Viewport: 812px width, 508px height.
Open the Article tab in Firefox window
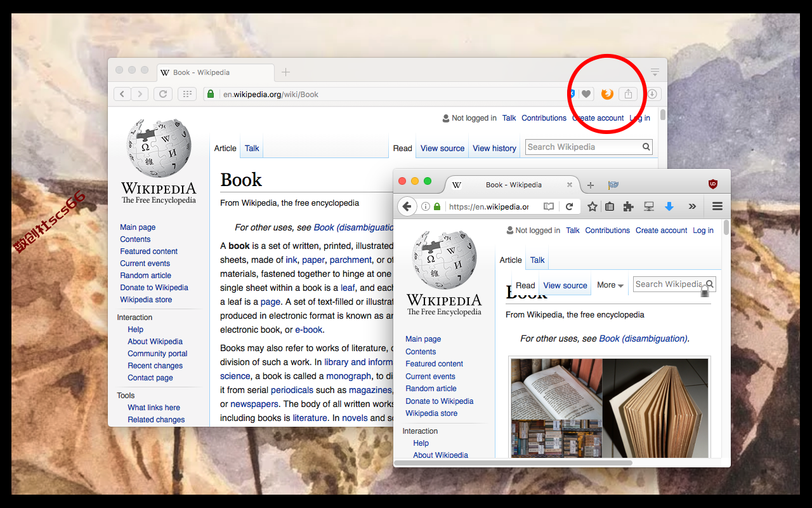point(511,260)
